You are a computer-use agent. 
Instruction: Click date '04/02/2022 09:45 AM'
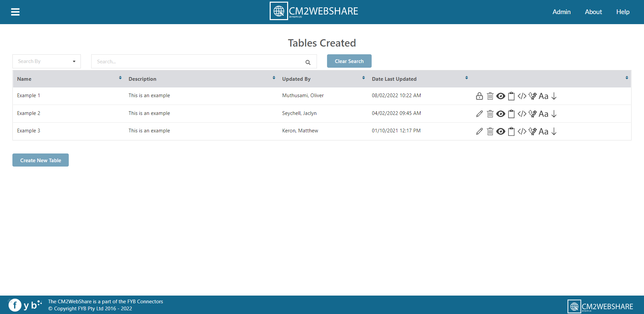tap(396, 113)
